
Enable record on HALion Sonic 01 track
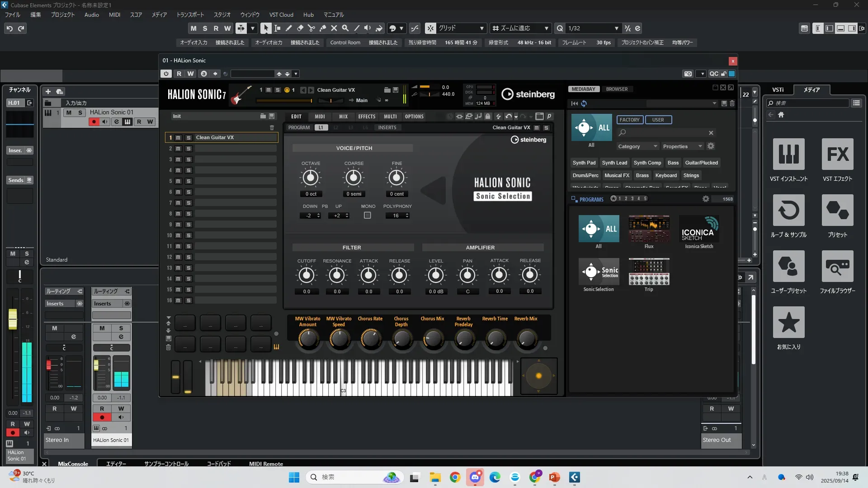coord(94,122)
